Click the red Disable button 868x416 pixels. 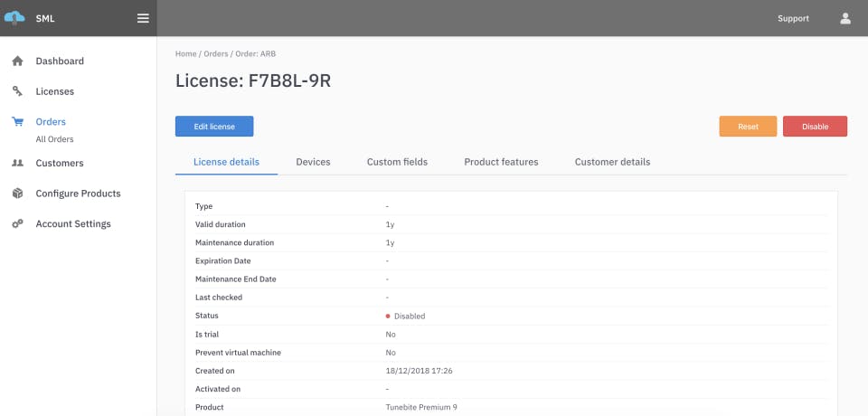click(815, 127)
